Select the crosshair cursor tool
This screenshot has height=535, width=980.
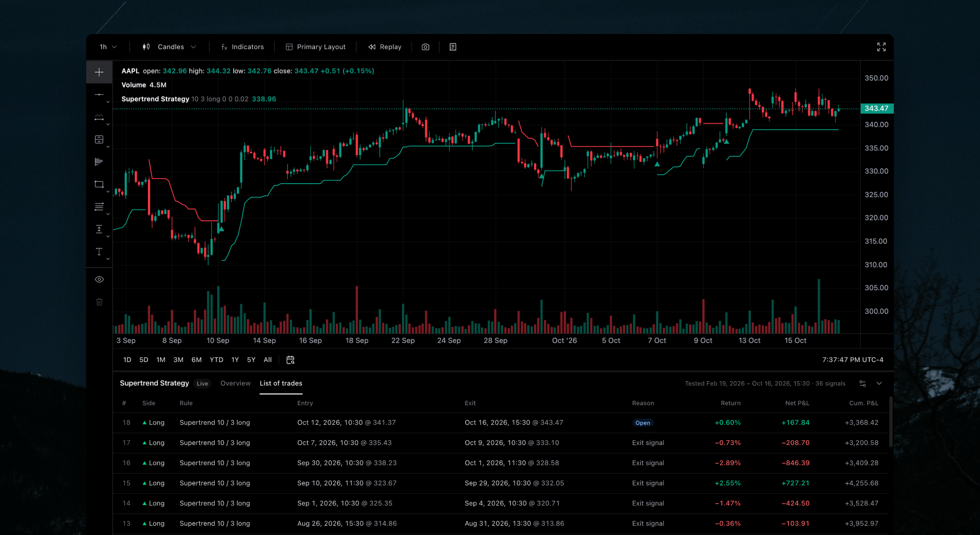(99, 72)
